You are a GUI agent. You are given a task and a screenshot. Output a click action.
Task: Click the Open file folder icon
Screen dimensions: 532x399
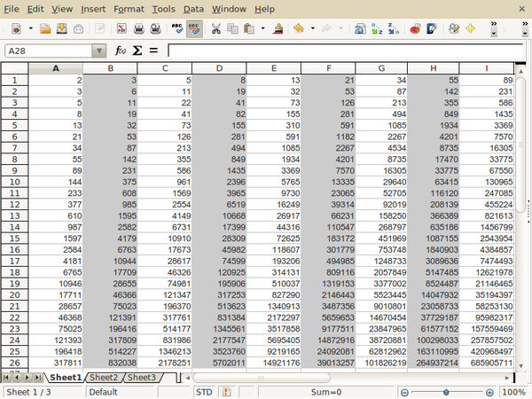pyautogui.click(x=45, y=29)
